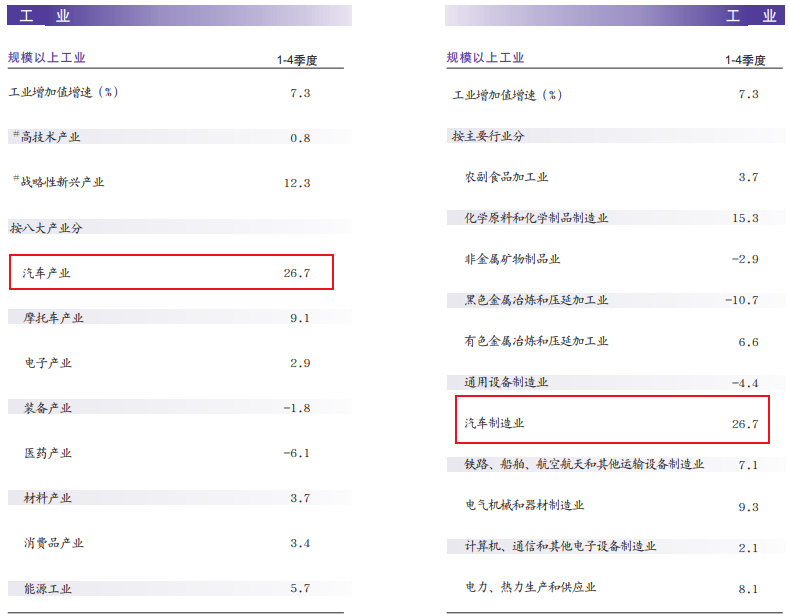The image size is (788, 616).
Task: Click the 材料产业 row label
Action: point(48,498)
